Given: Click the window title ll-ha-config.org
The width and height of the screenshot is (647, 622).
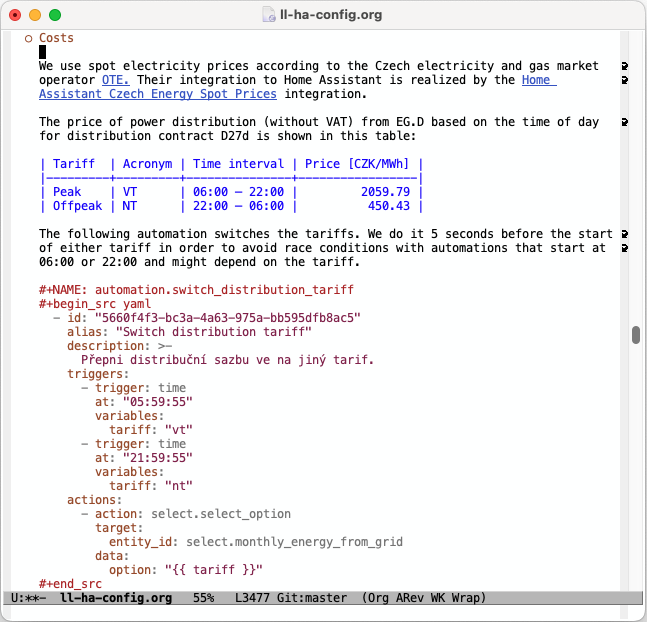Looking at the screenshot, I should 331,15.
